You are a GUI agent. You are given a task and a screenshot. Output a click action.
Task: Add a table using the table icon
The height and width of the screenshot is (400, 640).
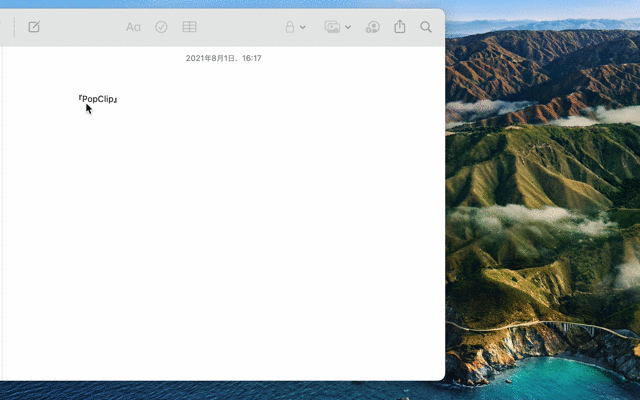tap(189, 27)
